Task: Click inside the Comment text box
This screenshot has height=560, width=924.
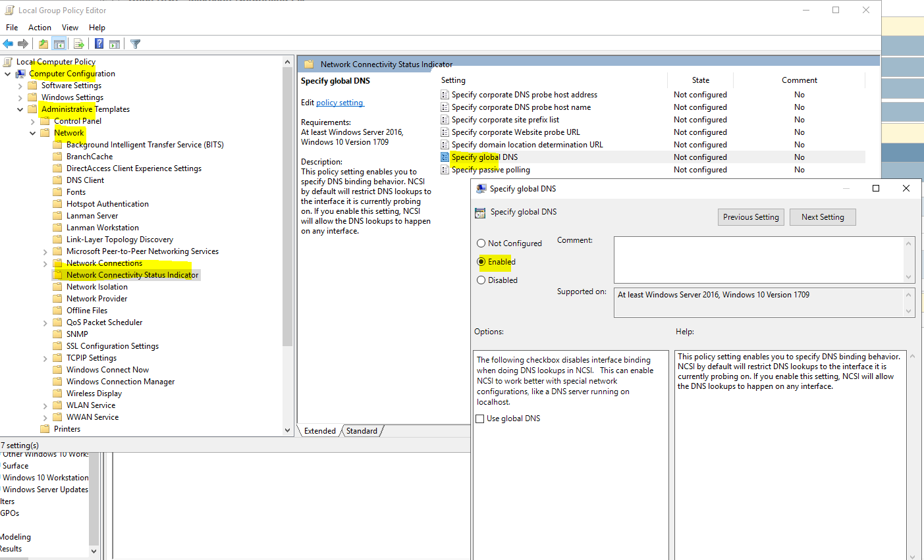Action: tap(760, 260)
